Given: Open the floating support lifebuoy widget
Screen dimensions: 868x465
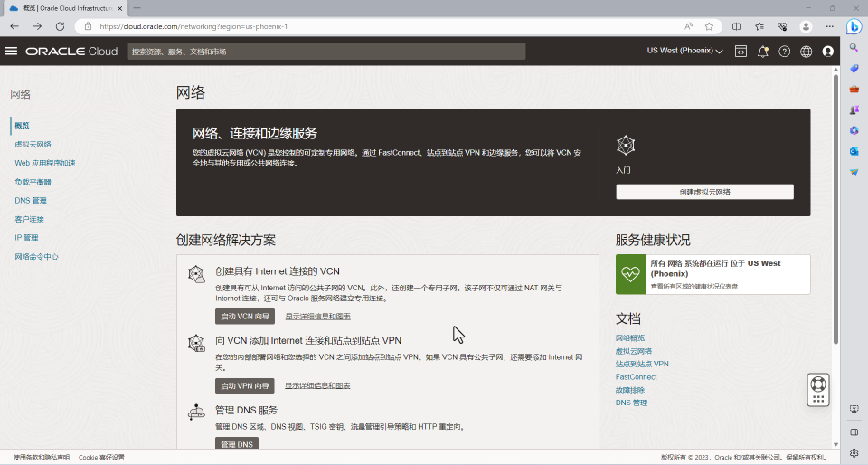Looking at the screenshot, I should click(x=818, y=390).
